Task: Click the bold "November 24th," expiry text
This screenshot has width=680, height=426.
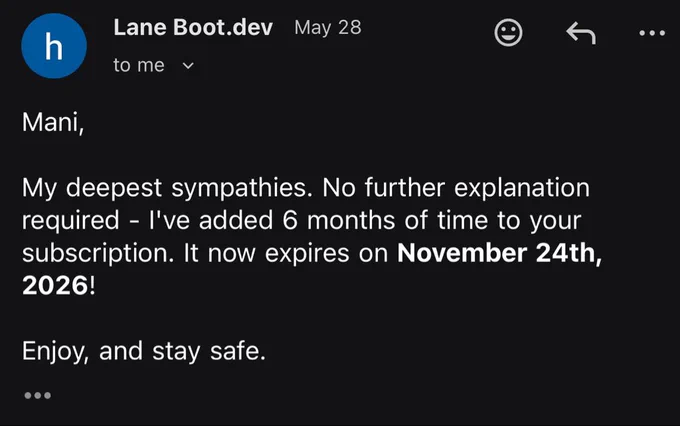Action: click(500, 253)
